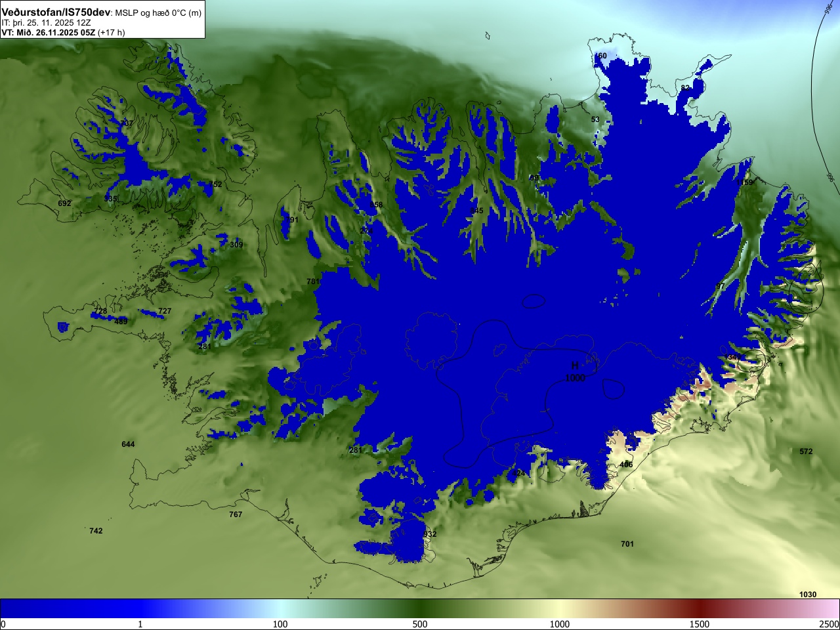Viewport: 840px width, 630px height.
Task: Click the 500 tick label on the color scale
Action: pos(420,624)
